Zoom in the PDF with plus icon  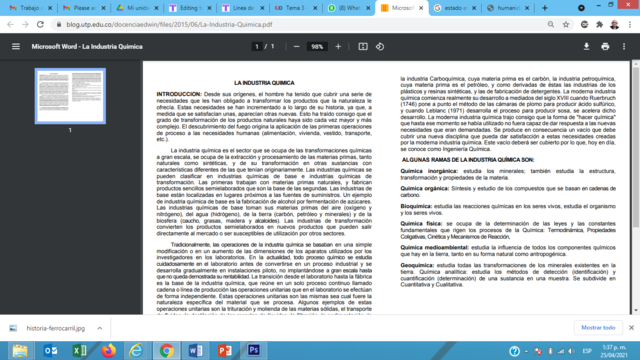(338, 47)
